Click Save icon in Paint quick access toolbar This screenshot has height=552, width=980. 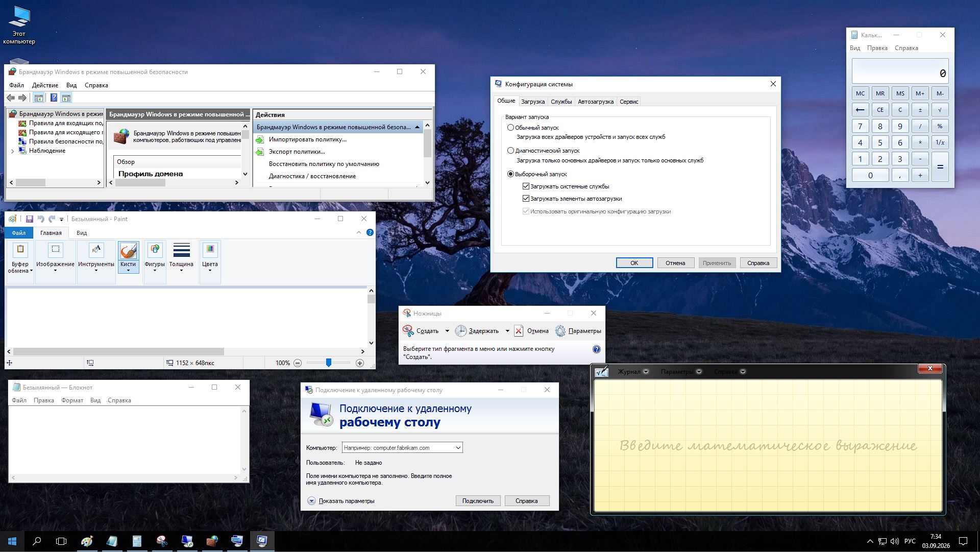point(30,219)
